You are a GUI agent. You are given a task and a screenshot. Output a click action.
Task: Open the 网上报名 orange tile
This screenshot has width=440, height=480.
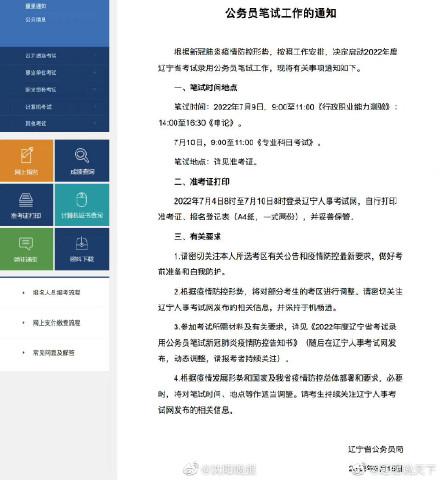coord(26,161)
